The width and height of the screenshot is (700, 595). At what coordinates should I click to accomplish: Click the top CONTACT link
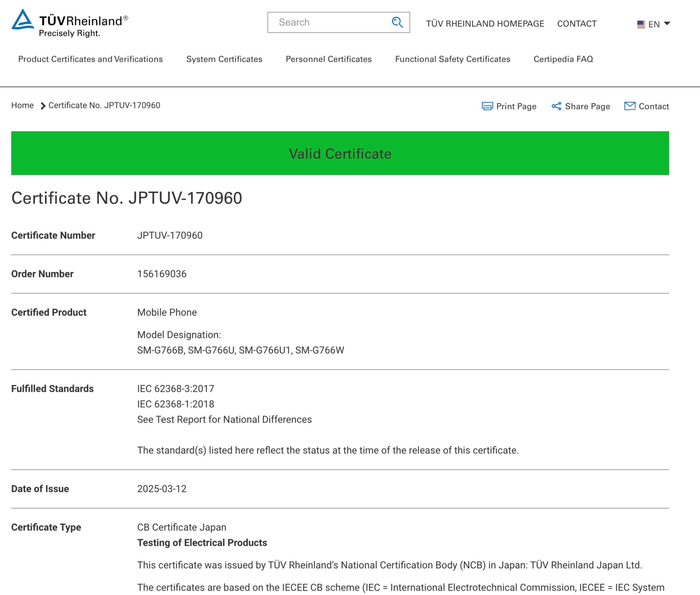(577, 24)
